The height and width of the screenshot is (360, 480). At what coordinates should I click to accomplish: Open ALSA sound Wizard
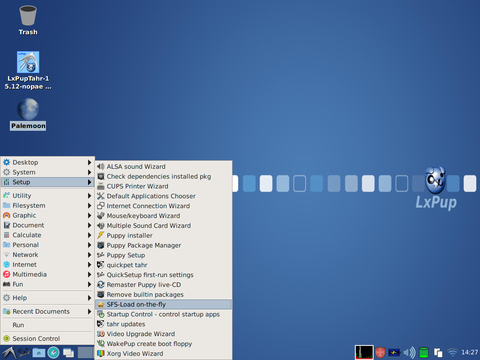[x=164, y=166]
